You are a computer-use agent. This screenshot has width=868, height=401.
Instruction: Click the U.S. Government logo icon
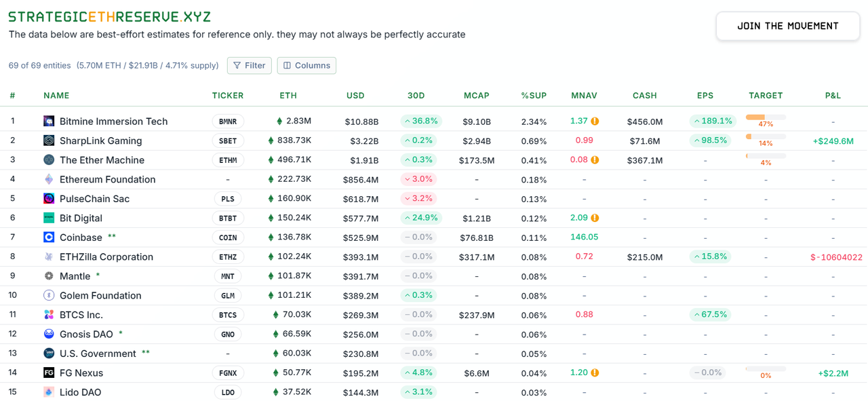pos(48,354)
